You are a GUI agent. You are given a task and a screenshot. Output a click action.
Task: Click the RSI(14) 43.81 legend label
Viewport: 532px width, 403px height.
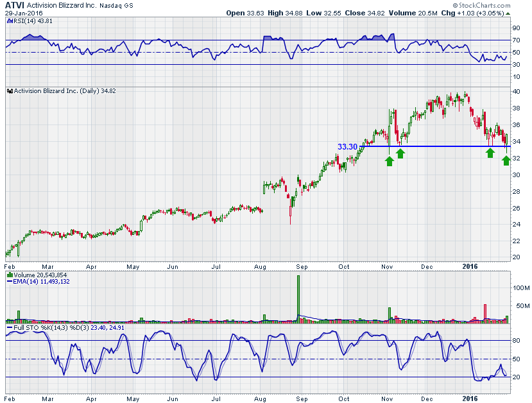point(33,21)
